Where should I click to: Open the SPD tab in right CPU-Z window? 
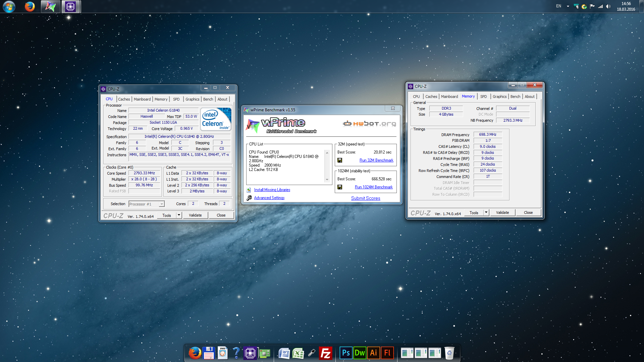483,97
